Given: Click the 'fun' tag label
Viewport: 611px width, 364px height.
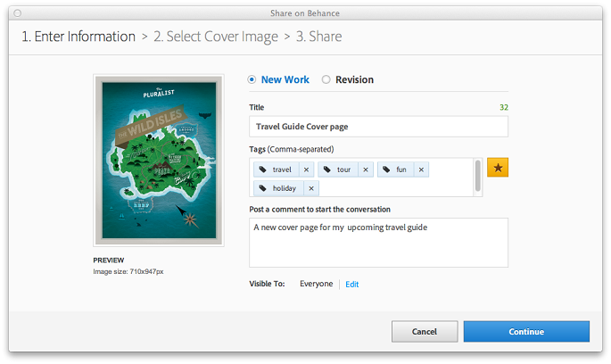Looking at the screenshot, I should [401, 170].
